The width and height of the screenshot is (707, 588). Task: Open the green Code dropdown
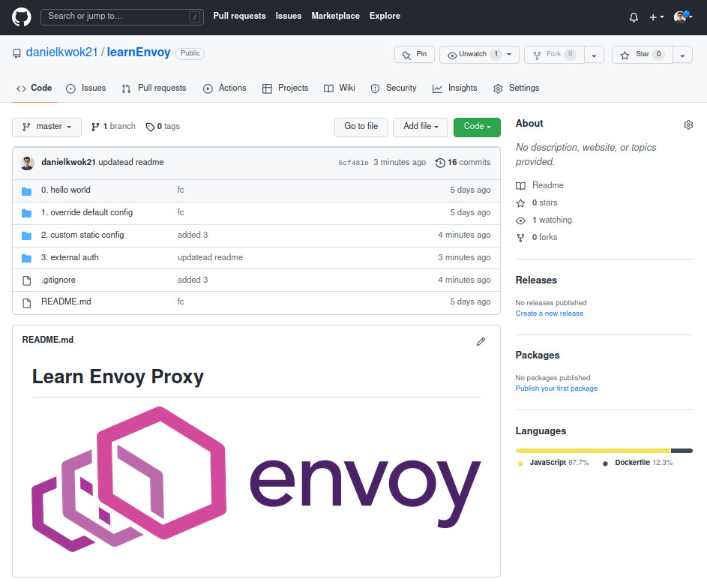click(477, 127)
